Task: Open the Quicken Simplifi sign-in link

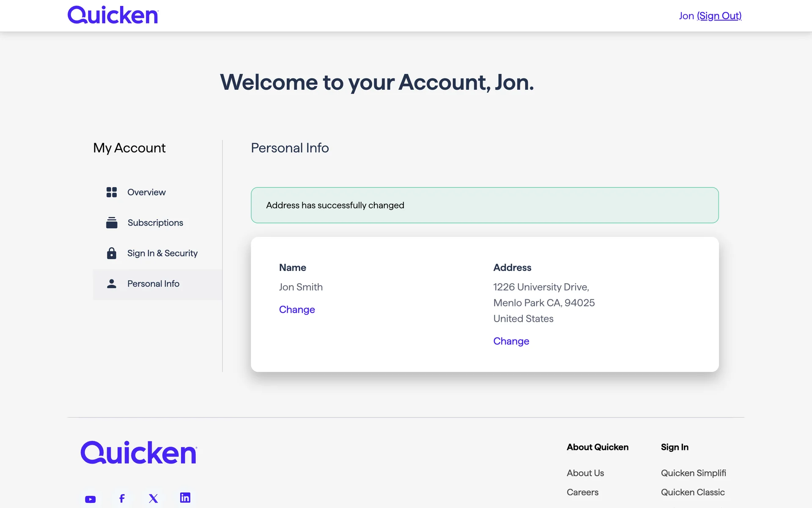Action: pos(693,473)
